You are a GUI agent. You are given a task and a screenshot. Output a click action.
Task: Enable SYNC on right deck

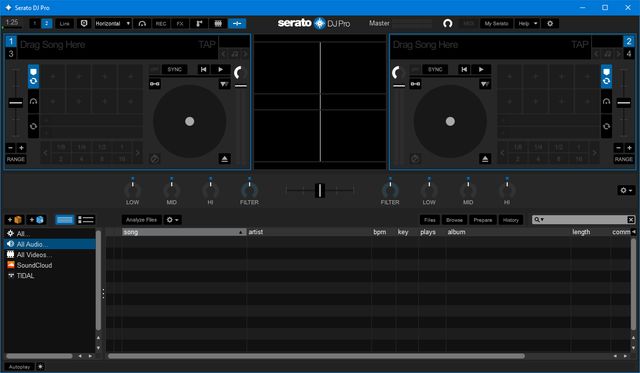(x=435, y=69)
